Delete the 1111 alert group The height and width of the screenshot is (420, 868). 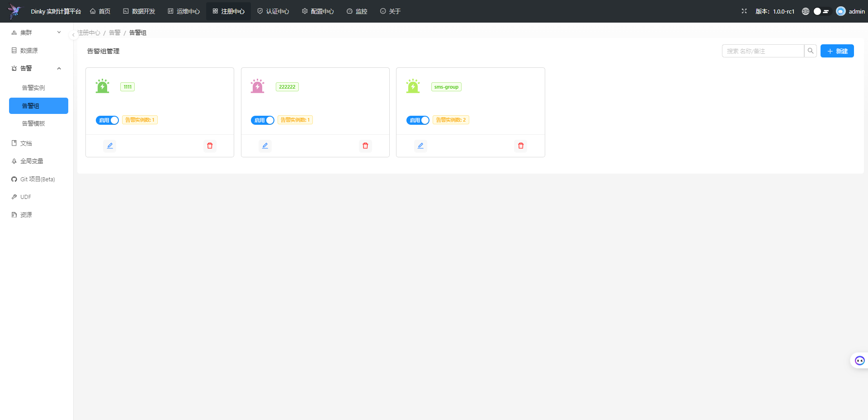click(210, 146)
